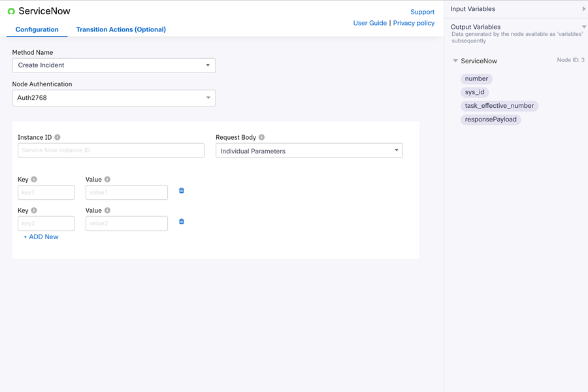
Task: Click the key2 input field
Action: pyautogui.click(x=46, y=223)
